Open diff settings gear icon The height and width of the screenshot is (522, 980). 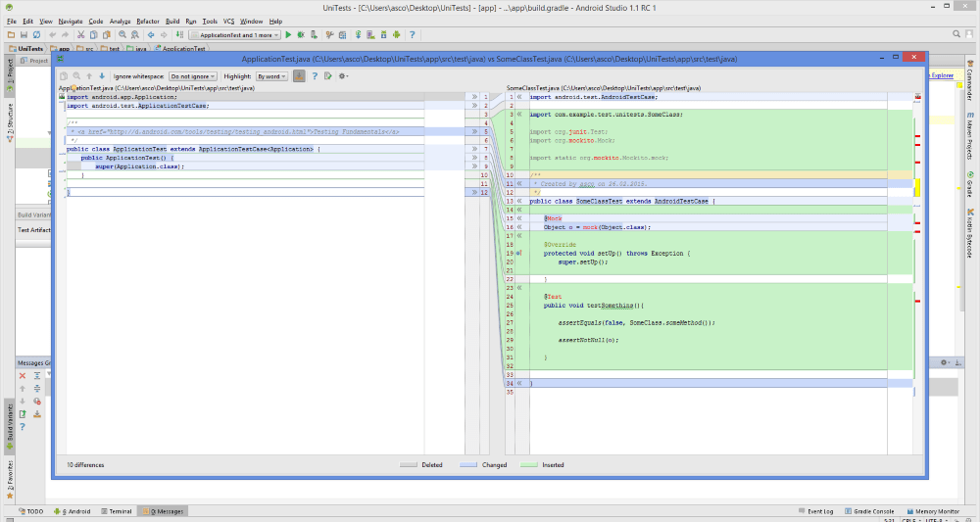(343, 75)
